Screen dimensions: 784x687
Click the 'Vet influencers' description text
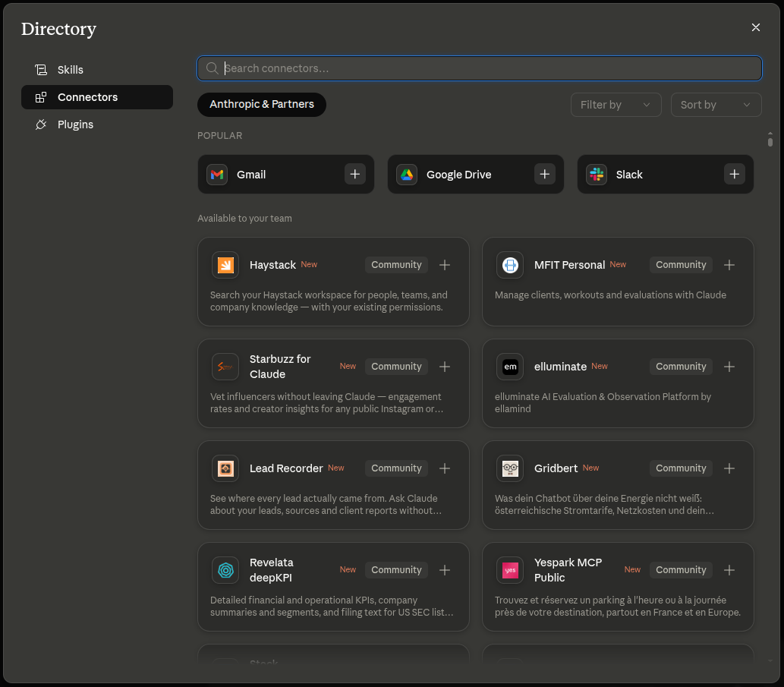coord(326,402)
